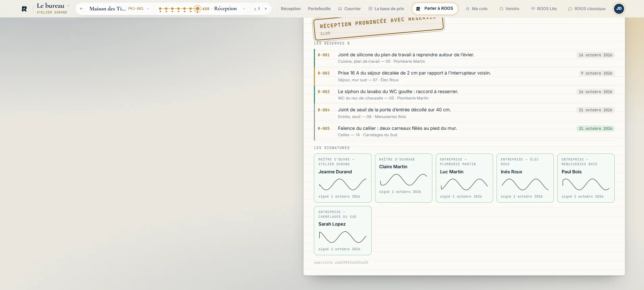Switch to ROOS classique via the chat bubble icon
The image size is (644, 290).
(x=570, y=9)
